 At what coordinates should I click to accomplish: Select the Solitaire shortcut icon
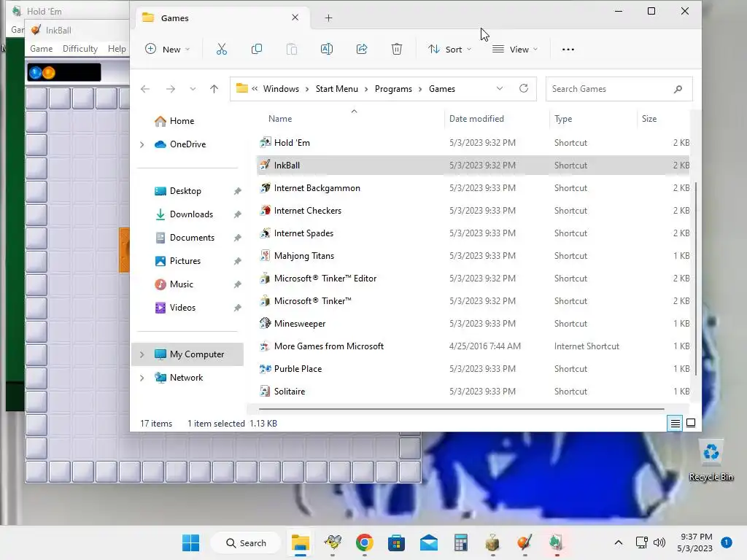click(265, 391)
